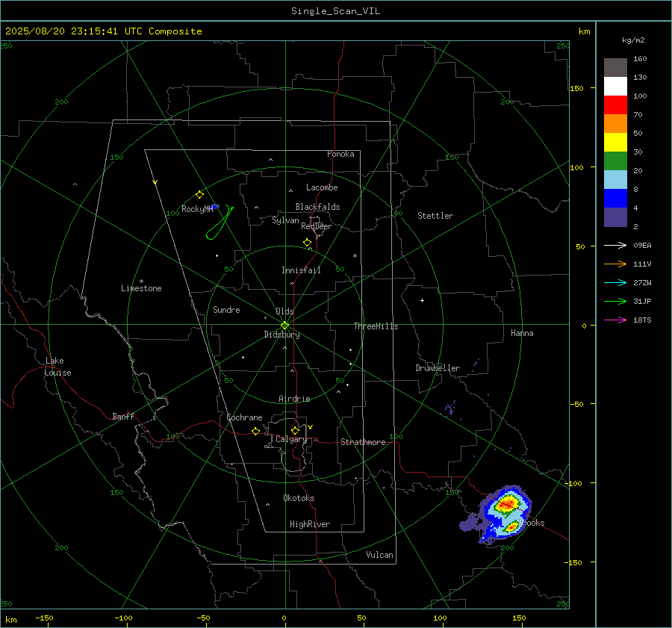Viewport: 672px width, 628px height.
Task: Click the small blue echo beside RockyMH
Action: [x=215, y=207]
